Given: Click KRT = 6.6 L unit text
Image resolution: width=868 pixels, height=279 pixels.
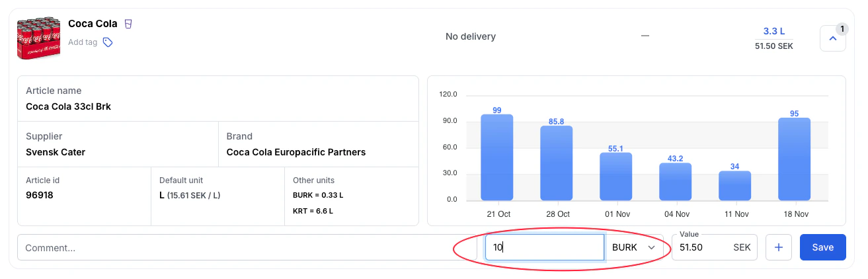Looking at the screenshot, I should pos(313,212).
